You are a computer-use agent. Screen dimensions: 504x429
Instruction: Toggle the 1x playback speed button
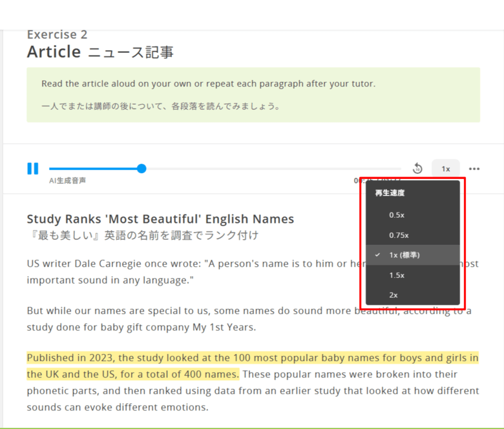[446, 169]
